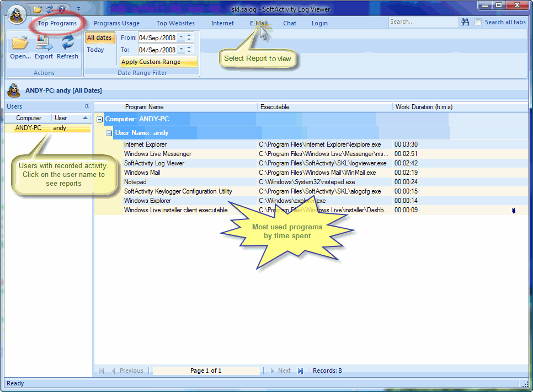Increase the From date with up spinner
The image size is (533, 392).
click(x=189, y=35)
